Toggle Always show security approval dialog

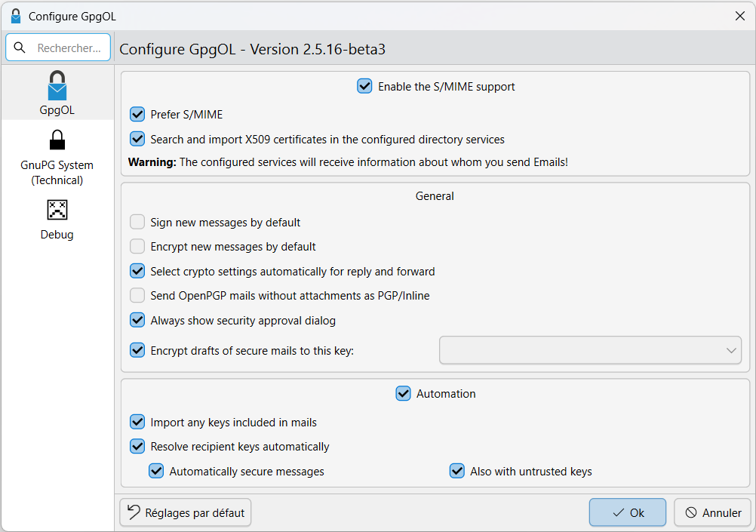[137, 321]
